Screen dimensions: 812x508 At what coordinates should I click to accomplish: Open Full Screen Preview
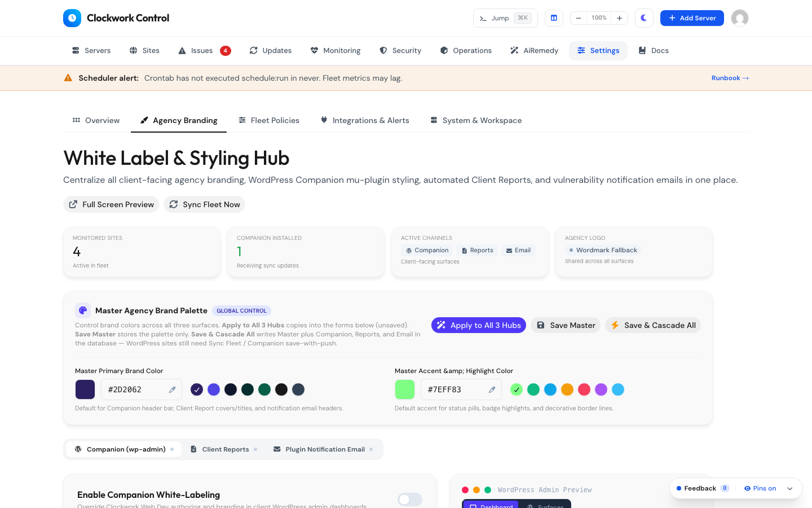coord(111,204)
